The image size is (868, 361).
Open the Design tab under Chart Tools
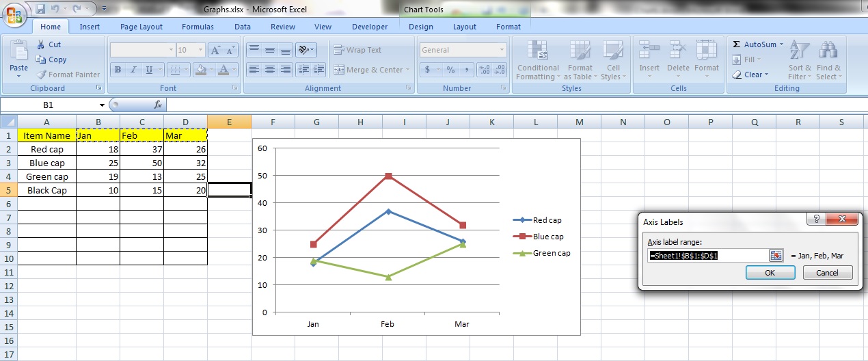click(x=420, y=27)
